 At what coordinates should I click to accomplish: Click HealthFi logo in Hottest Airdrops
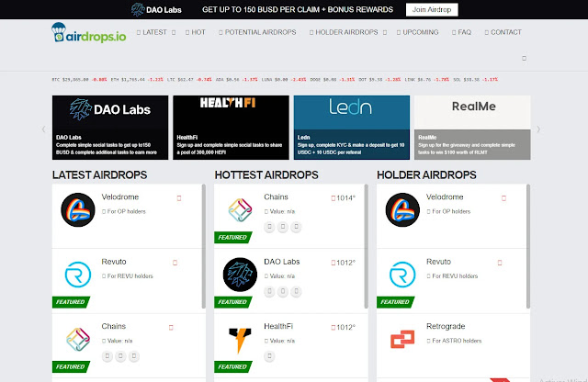[240, 341]
